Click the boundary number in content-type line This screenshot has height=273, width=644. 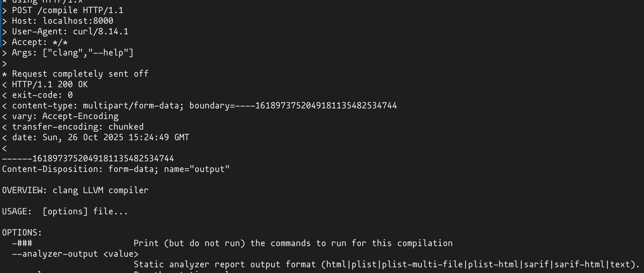(x=326, y=105)
